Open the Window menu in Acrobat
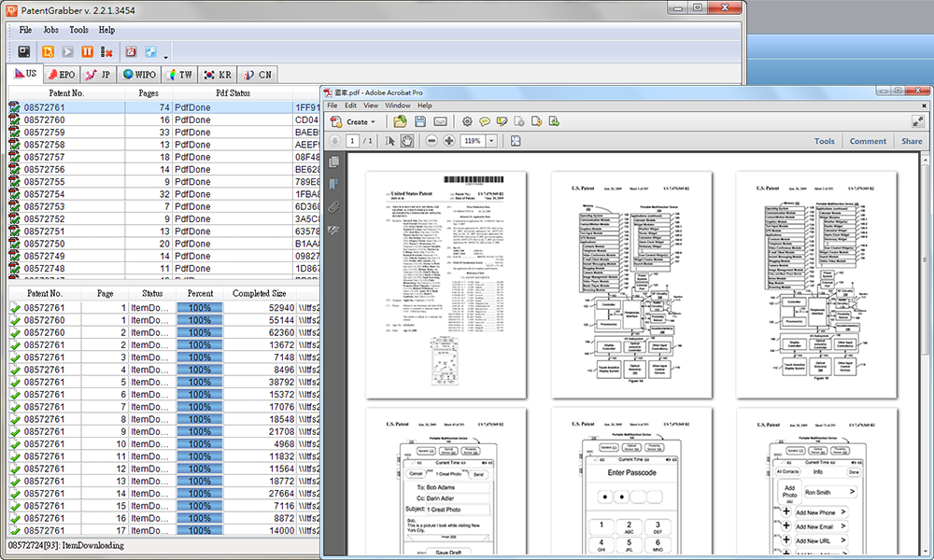 [x=397, y=105]
